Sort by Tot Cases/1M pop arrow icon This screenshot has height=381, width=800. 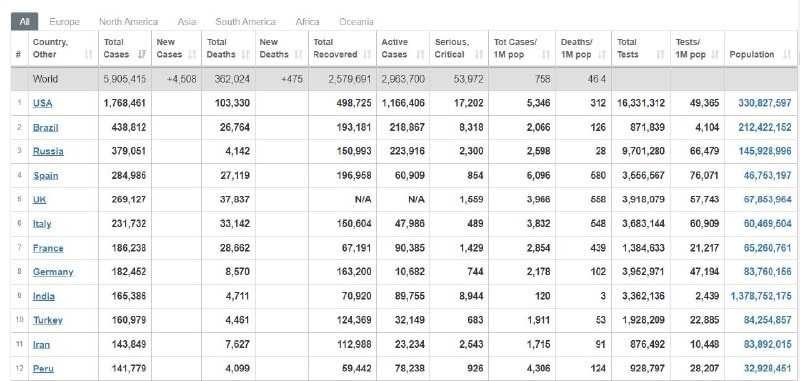pyautogui.click(x=546, y=55)
